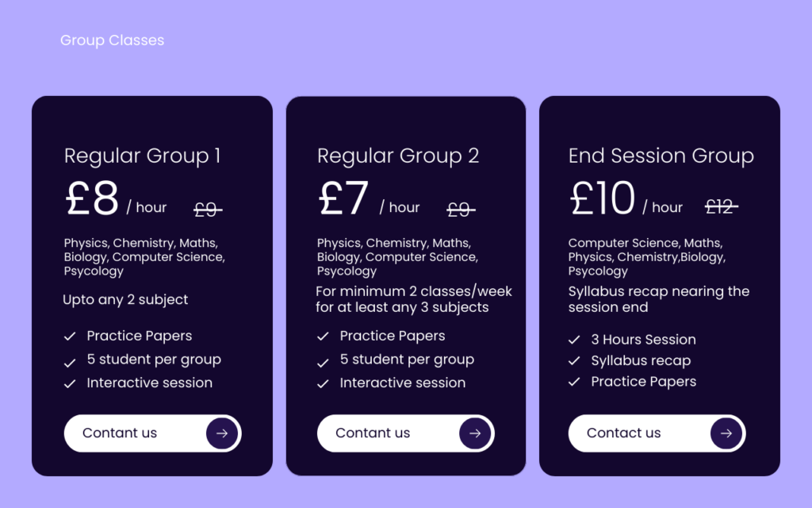Click the £8 per hour price

coord(116,199)
